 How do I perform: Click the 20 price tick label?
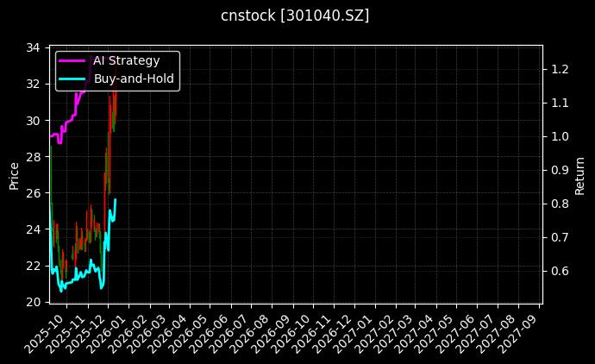pos(35,302)
